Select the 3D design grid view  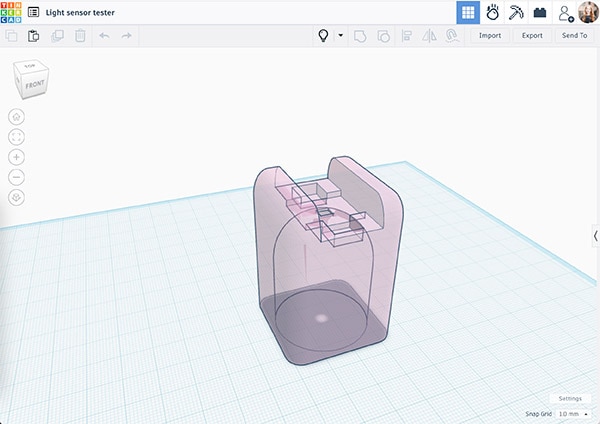pyautogui.click(x=467, y=13)
